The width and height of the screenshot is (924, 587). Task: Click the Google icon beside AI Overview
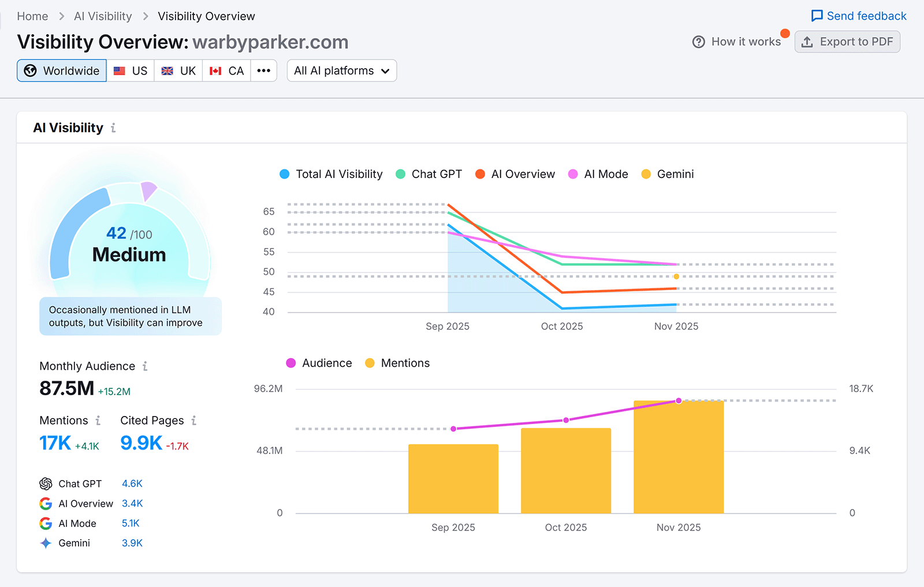[x=45, y=503]
